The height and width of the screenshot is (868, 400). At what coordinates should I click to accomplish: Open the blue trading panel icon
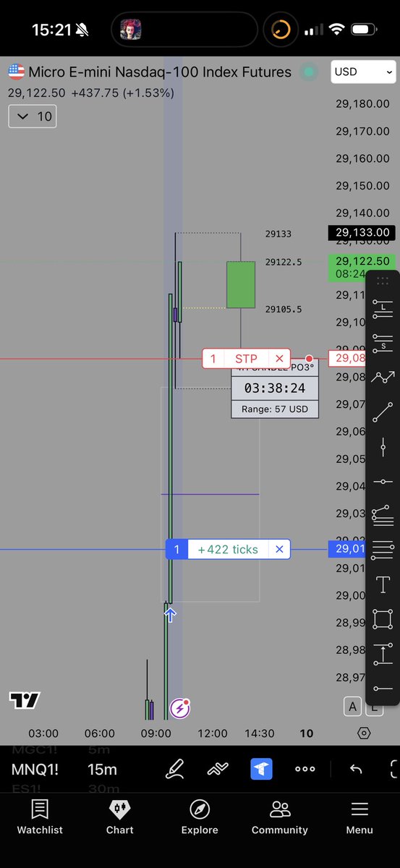261,768
